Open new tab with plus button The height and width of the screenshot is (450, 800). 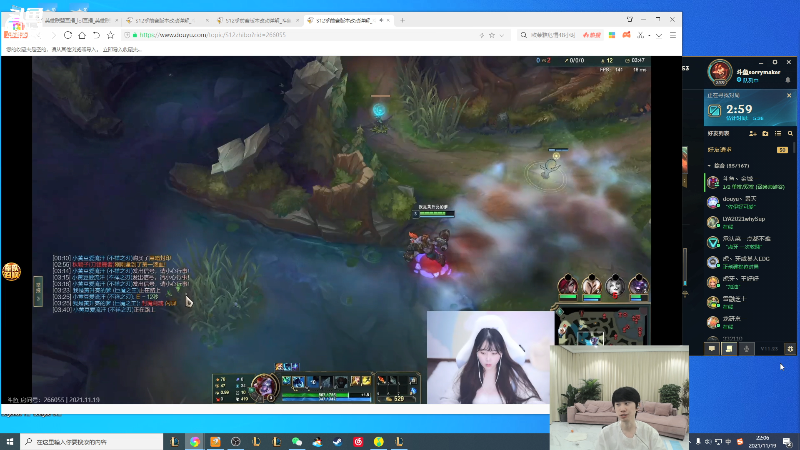pyautogui.click(x=403, y=20)
